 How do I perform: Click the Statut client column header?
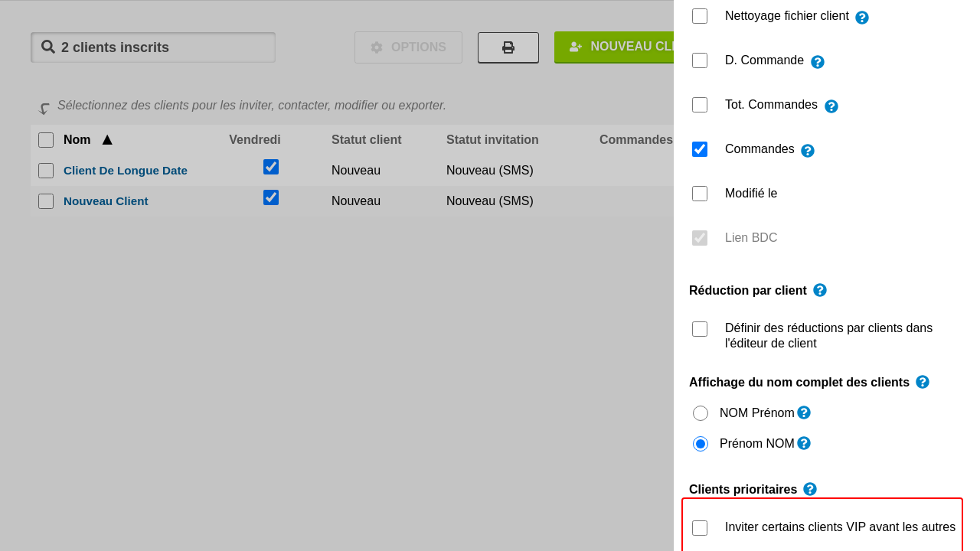(366, 140)
